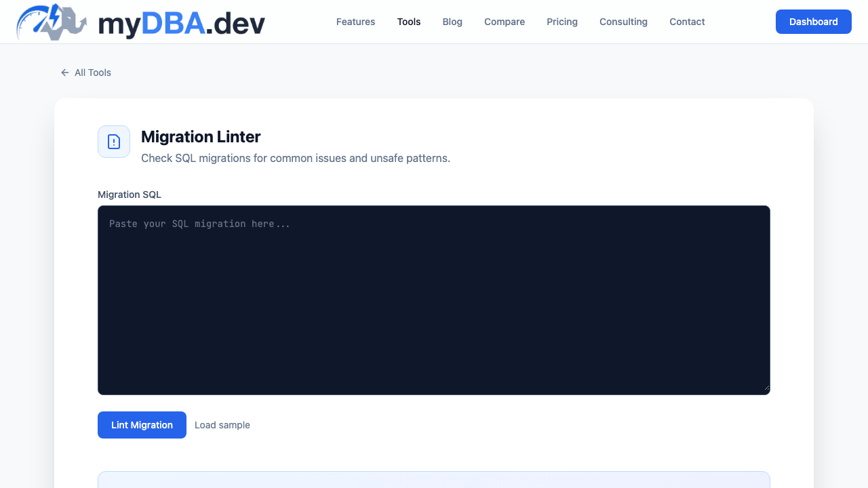Click the myDBA.dev brand name text
Screen dimensions: 868x488
(x=182, y=23)
